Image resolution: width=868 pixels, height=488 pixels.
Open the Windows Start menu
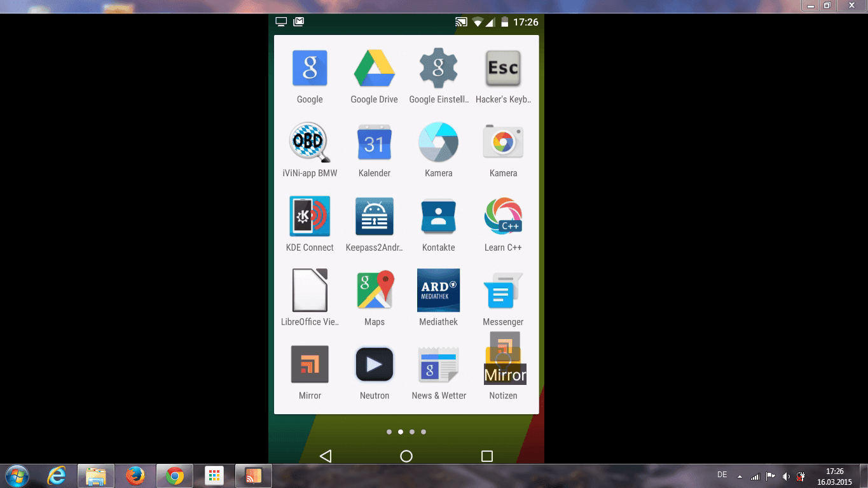click(17, 475)
